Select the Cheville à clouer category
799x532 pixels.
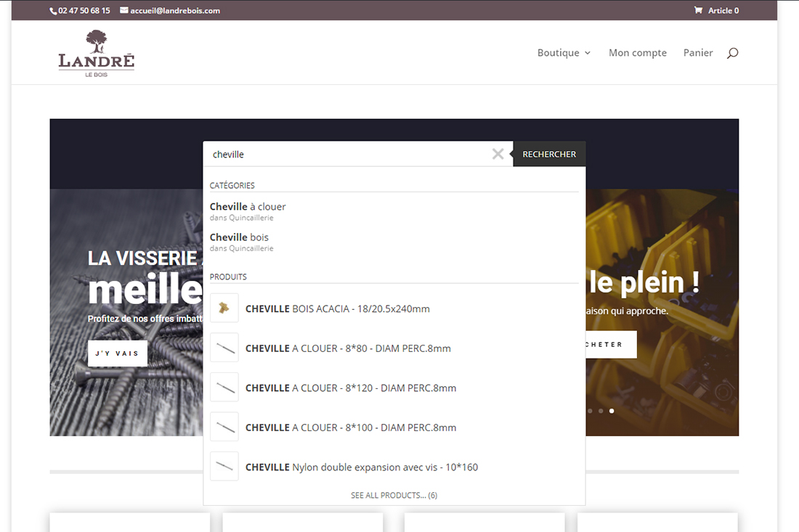(x=248, y=207)
